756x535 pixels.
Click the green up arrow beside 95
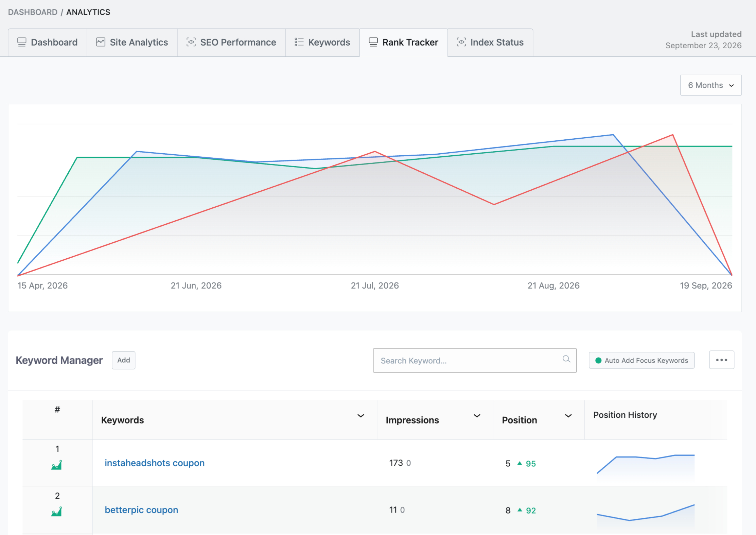click(520, 463)
